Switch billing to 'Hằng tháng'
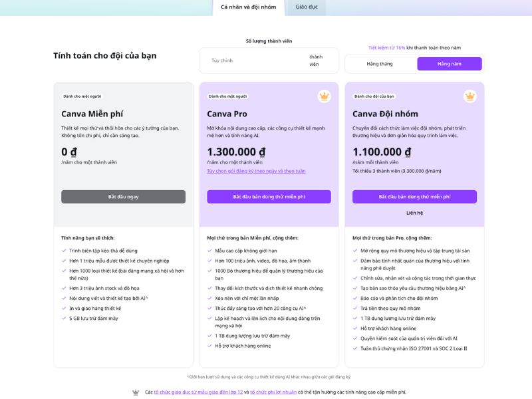The image size is (532, 399). coord(380,64)
